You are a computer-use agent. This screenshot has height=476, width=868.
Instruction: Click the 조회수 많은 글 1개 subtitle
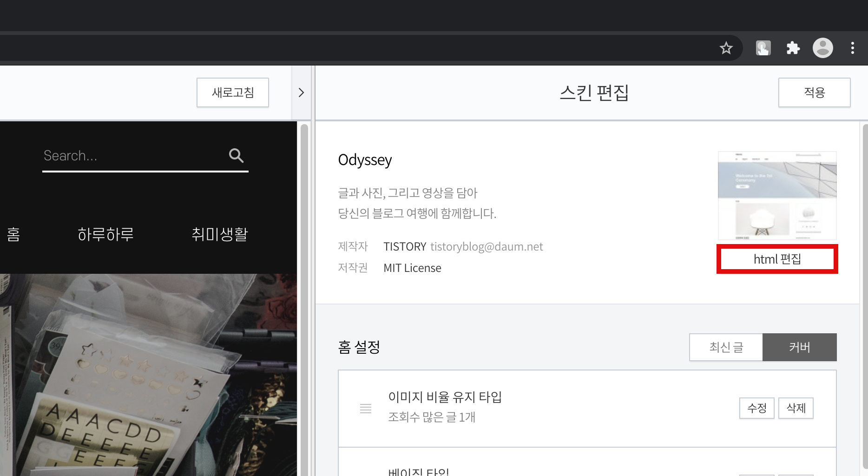tap(432, 417)
